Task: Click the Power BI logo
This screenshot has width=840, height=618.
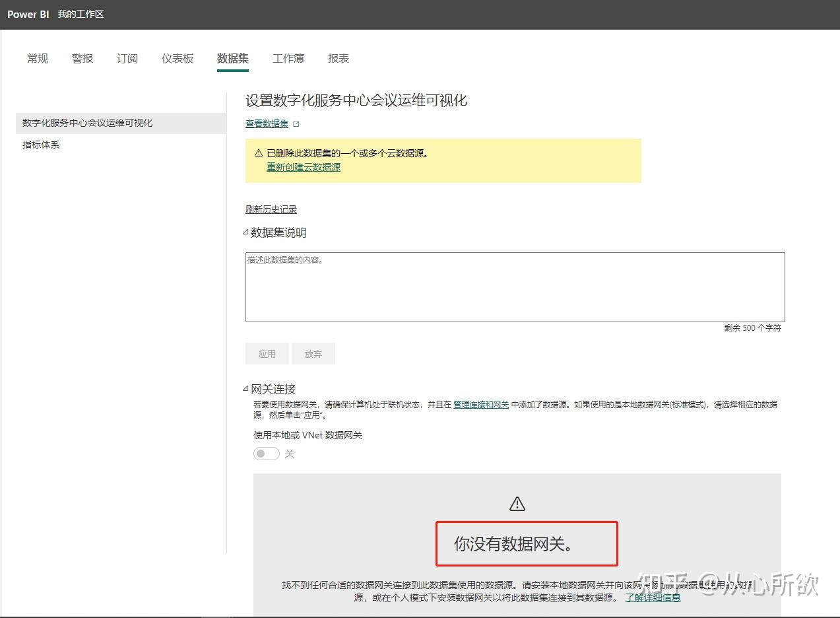Action: coord(28,13)
